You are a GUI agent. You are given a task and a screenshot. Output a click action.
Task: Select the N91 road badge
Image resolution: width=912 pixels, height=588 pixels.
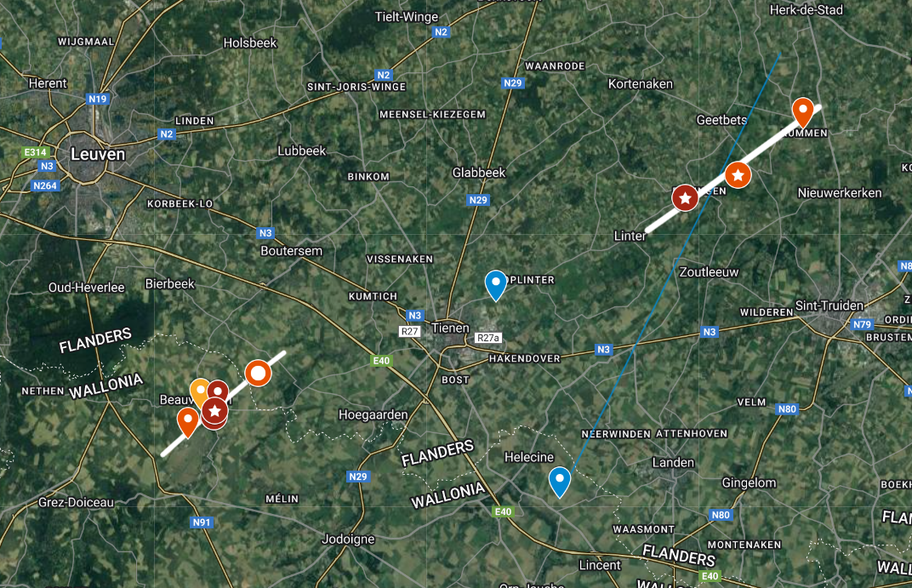pyautogui.click(x=202, y=522)
